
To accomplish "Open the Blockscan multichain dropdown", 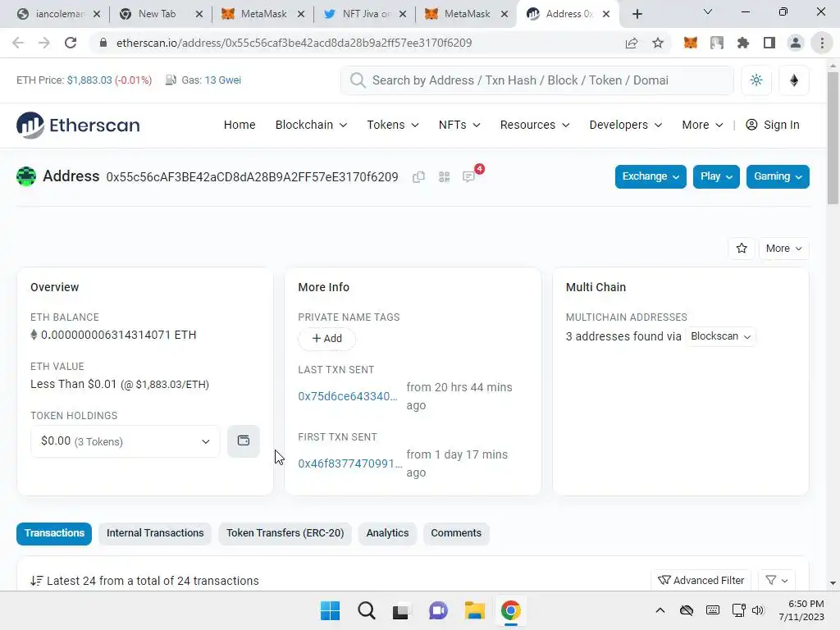I will pyautogui.click(x=720, y=336).
